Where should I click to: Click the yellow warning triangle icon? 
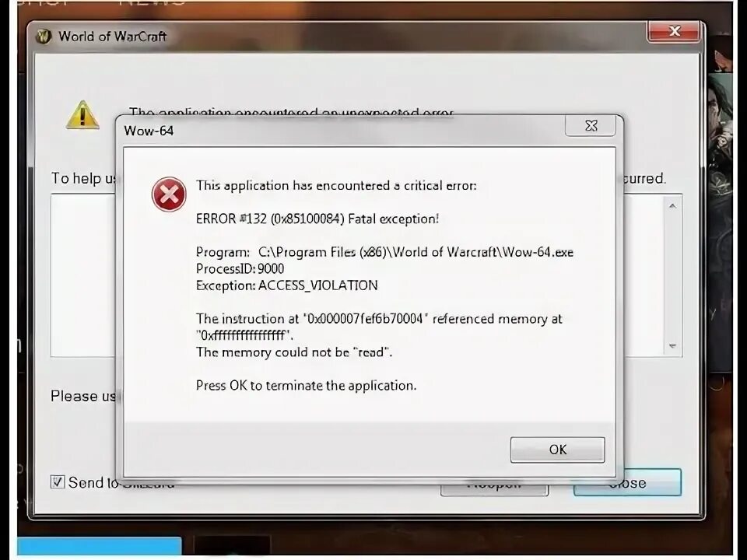[82, 115]
